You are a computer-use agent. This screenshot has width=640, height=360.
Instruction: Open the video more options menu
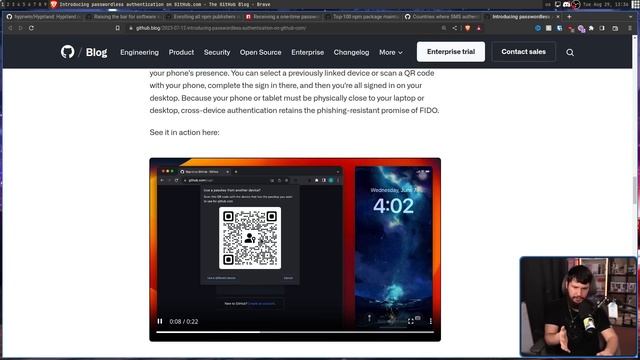tap(430, 321)
